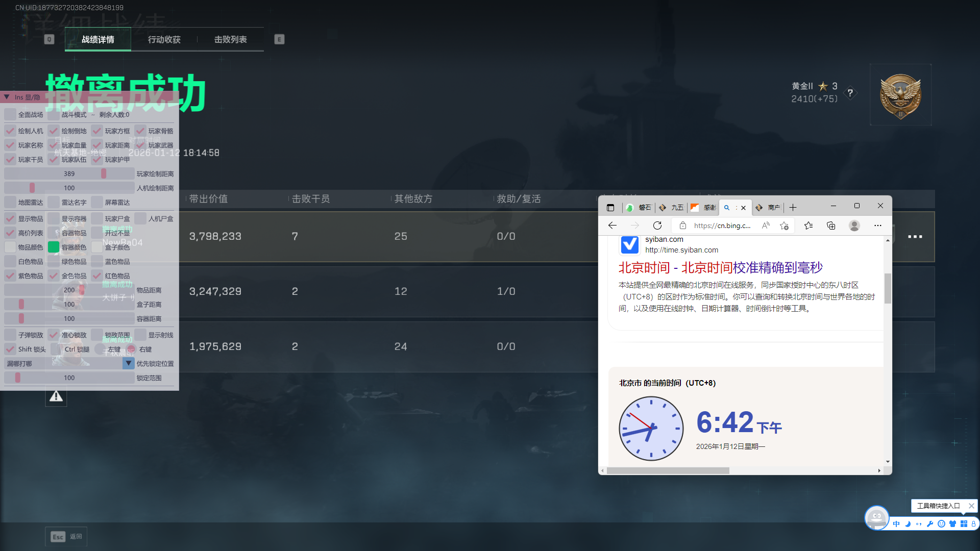
Task: Open the 优先锁定位置 dropdown arrow
Action: [x=129, y=364]
